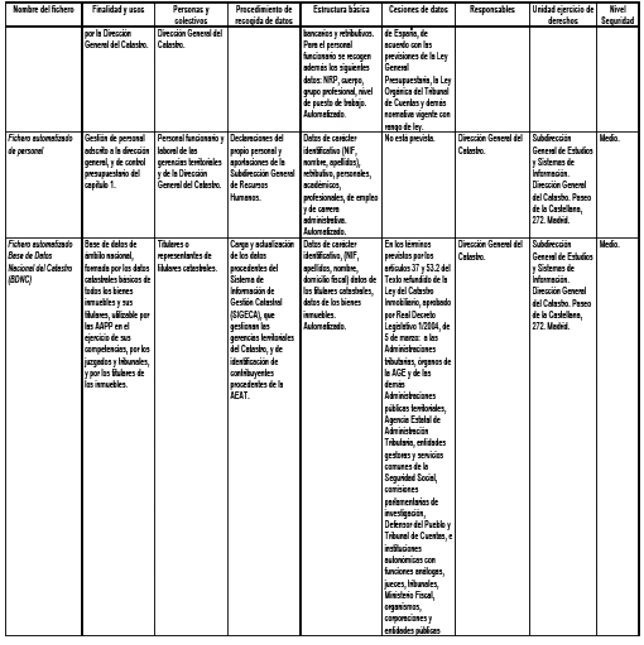
Task: Click the 'Personal funcionario y laboral' cell
Action: click(191, 185)
